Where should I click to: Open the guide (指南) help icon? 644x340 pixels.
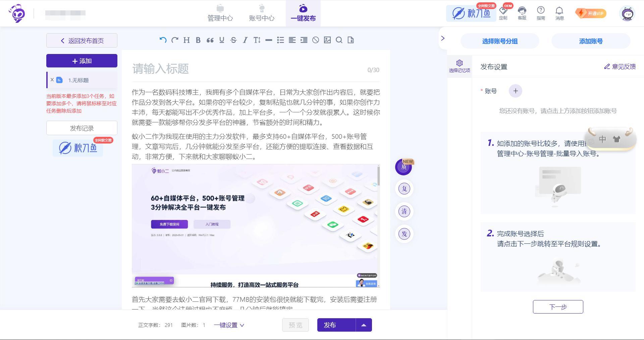541,13
